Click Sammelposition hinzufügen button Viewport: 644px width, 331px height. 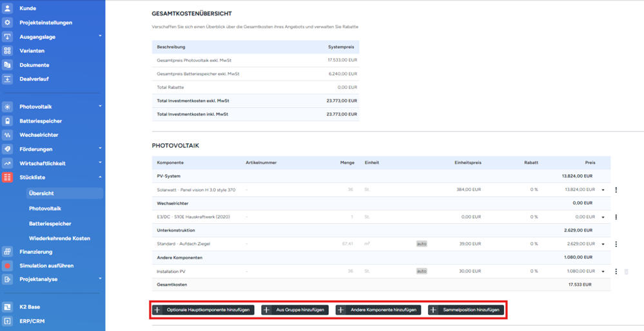tap(466, 310)
